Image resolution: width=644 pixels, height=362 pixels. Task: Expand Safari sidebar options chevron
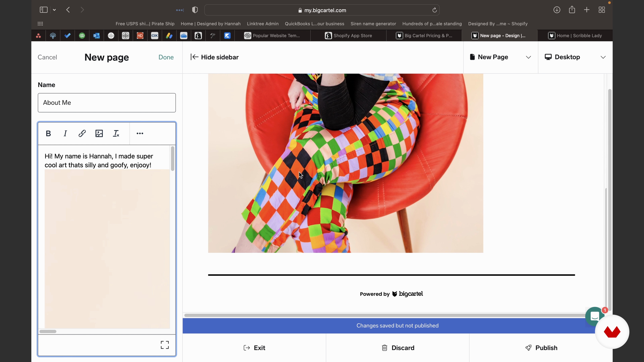tap(54, 10)
